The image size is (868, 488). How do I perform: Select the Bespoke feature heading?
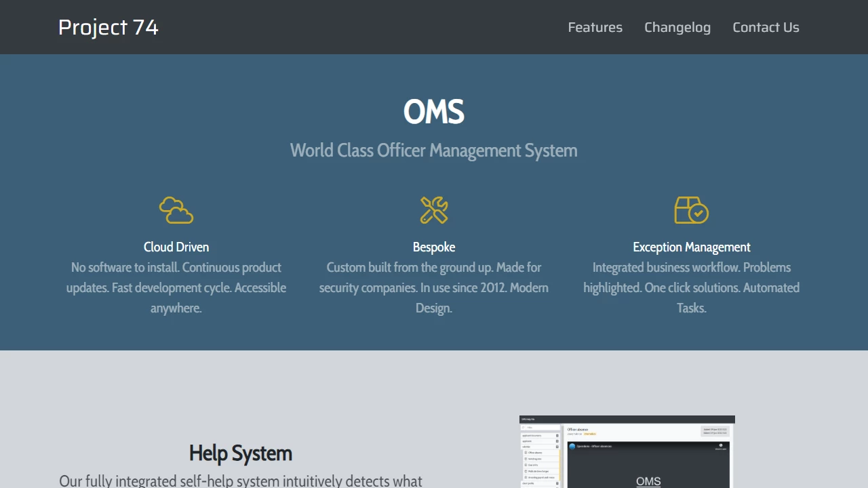(434, 247)
